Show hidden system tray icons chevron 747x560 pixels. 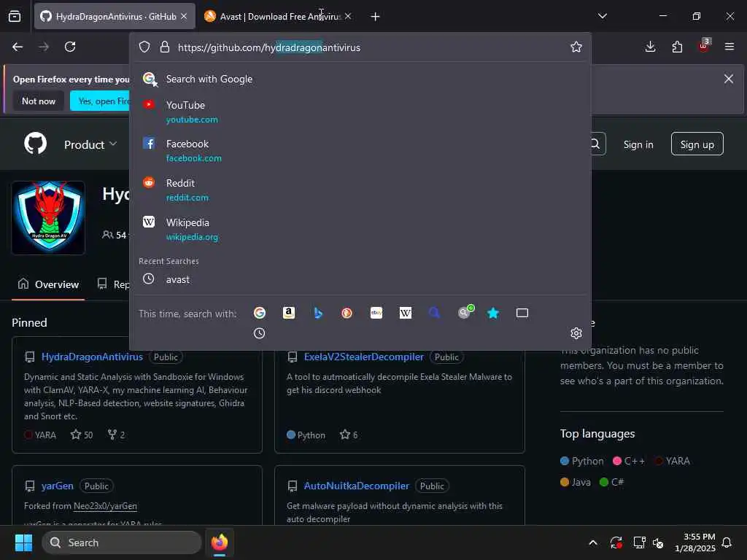click(x=593, y=542)
